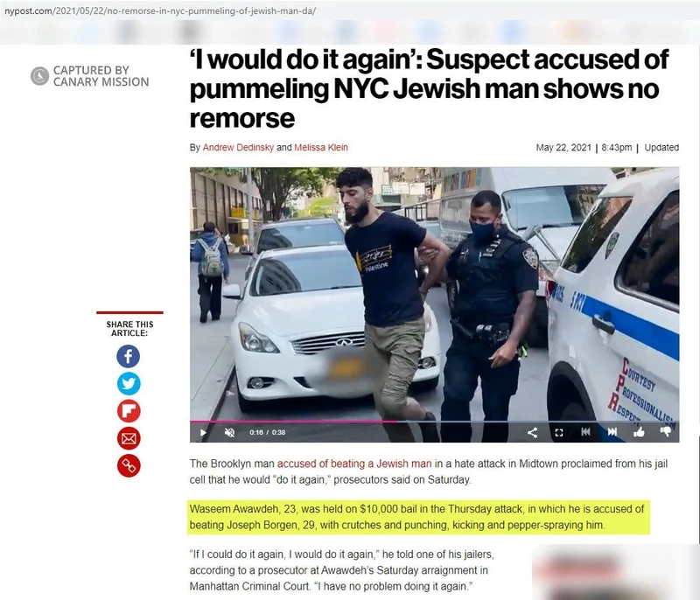Open author Andrew Dedinsky's page
The height and width of the screenshot is (600, 700).
click(x=238, y=148)
